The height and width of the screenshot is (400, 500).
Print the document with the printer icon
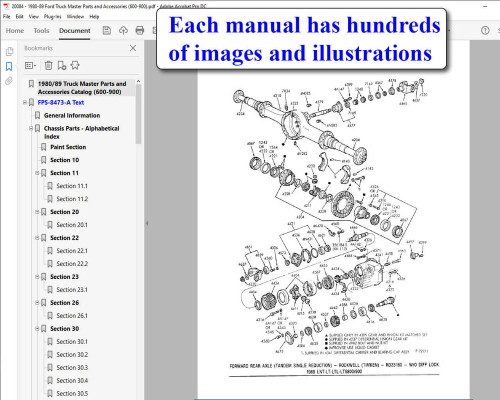140,31
